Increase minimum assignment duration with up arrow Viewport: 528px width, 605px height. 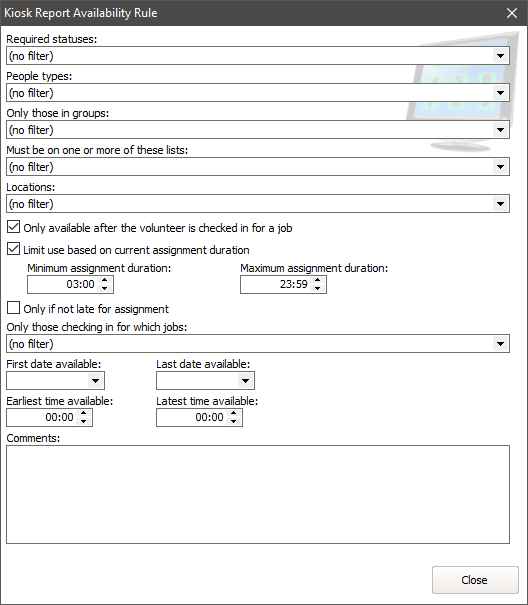[105, 280]
